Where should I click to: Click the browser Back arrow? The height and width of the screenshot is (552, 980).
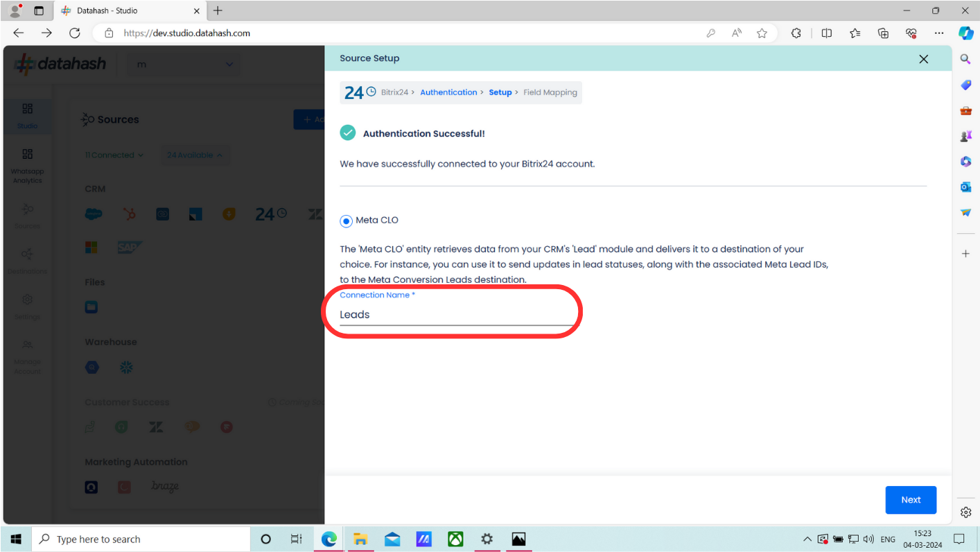pyautogui.click(x=19, y=33)
